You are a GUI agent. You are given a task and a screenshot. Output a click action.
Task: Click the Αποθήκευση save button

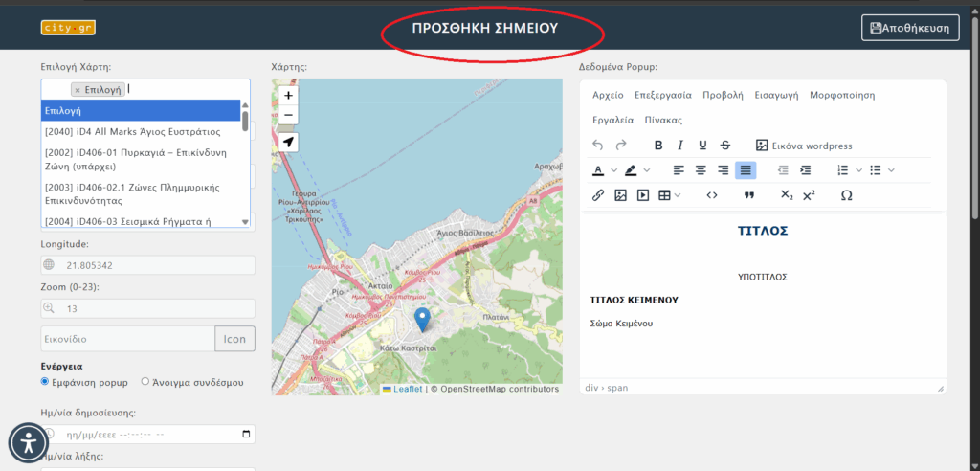(x=909, y=28)
